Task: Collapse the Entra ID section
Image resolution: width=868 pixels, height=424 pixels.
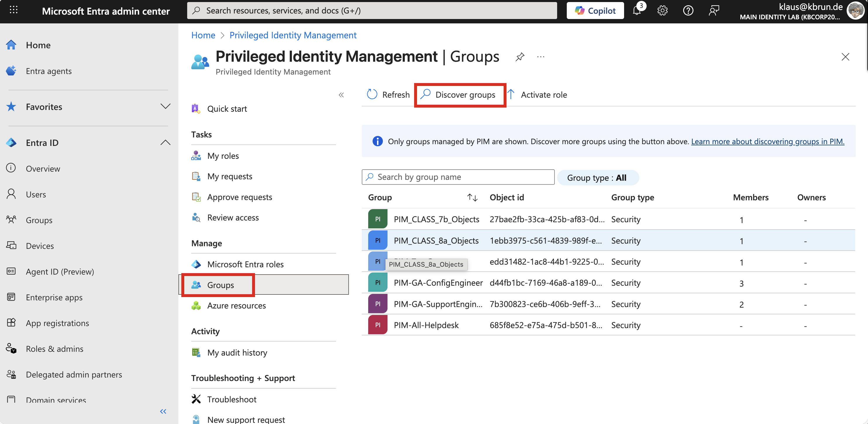Action: pyautogui.click(x=165, y=143)
